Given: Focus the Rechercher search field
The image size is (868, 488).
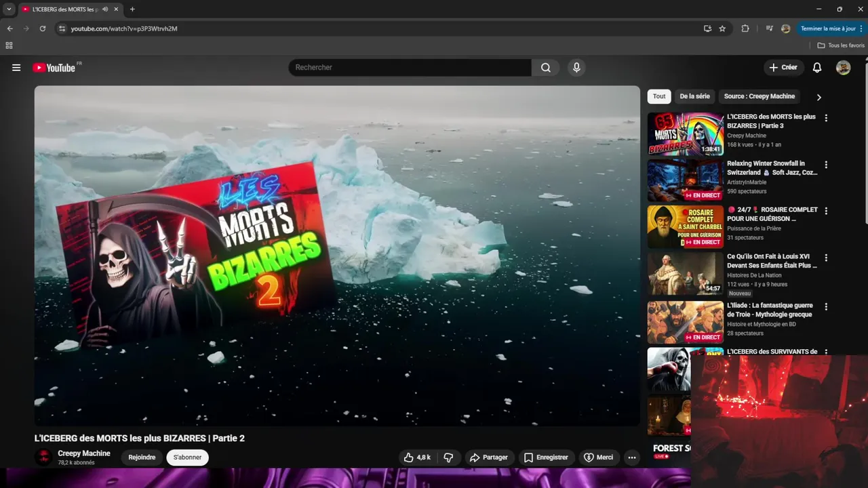Looking at the screenshot, I should [410, 68].
